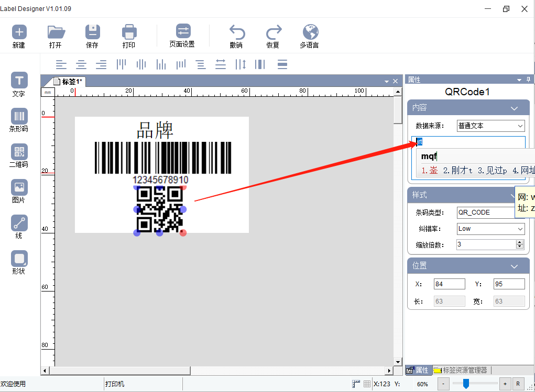Click the R reset zoom button
535x392 pixels.
click(x=518, y=384)
